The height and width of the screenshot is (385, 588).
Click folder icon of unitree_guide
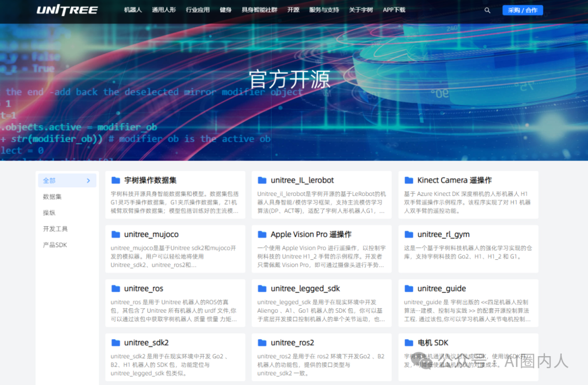click(x=409, y=289)
